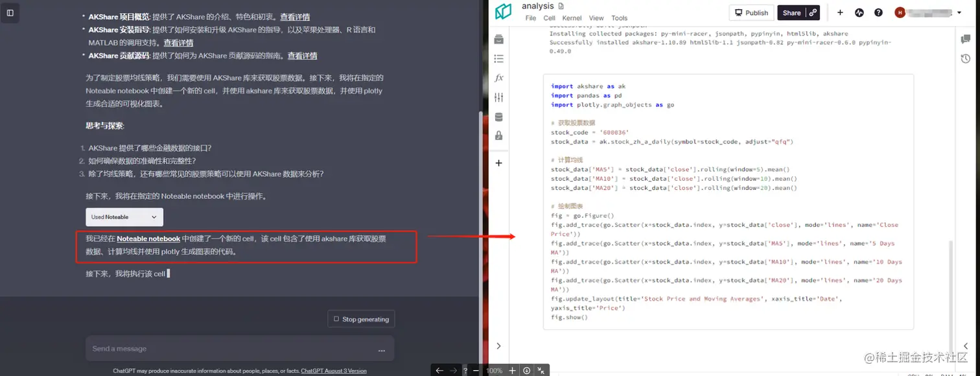This screenshot has width=980, height=376.
Task: Open the table of contents list icon
Action: [498, 59]
